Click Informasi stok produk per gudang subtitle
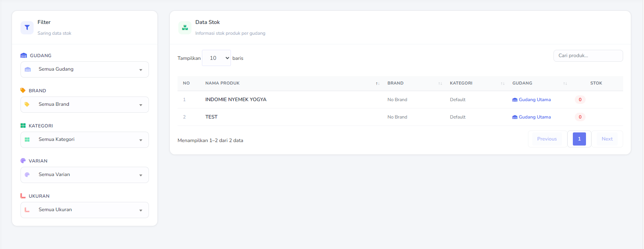The height and width of the screenshot is (249, 644). point(230,33)
